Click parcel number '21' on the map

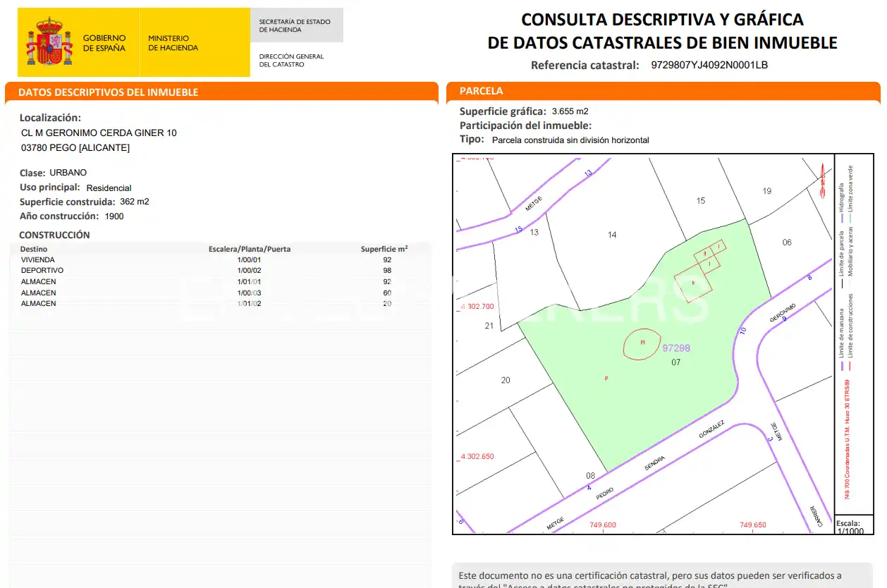(489, 326)
